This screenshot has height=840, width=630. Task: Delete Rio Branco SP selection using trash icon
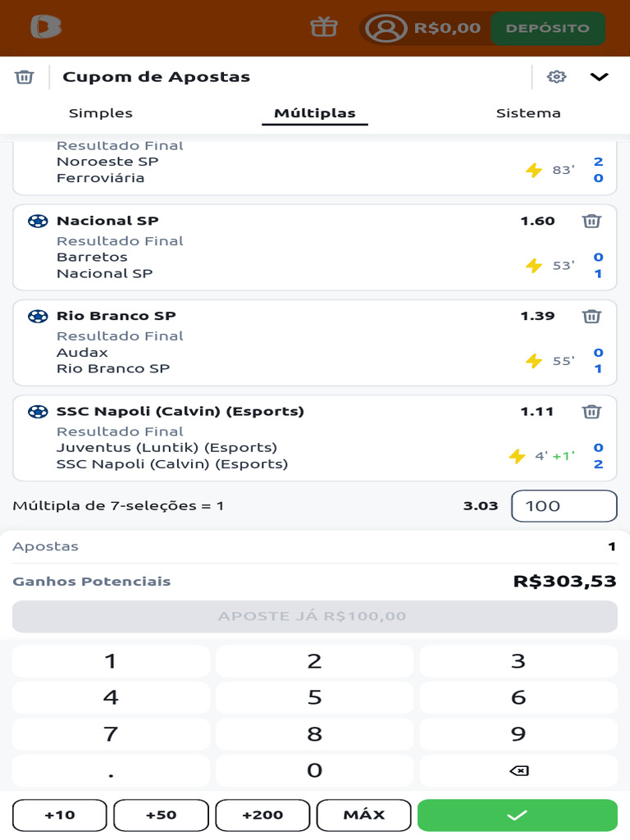[x=591, y=316]
